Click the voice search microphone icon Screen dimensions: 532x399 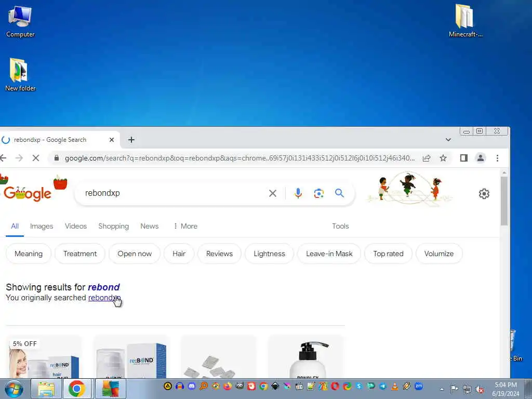[x=298, y=193]
